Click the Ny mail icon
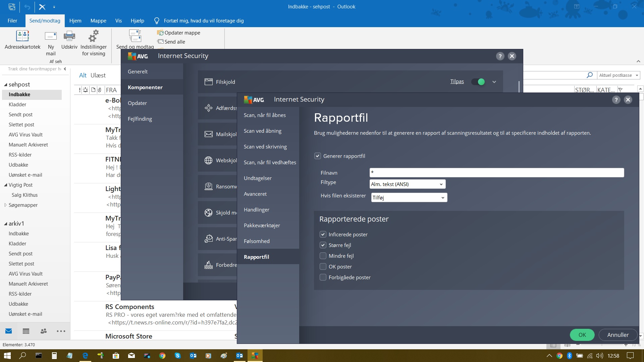Screen dimensions: 644x362 (51, 36)
